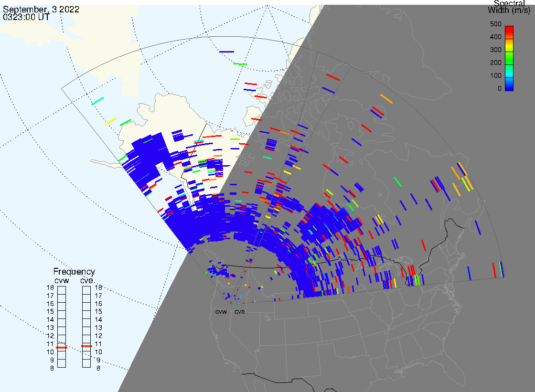Click the 'cve' radar station label on the map

pos(239,312)
